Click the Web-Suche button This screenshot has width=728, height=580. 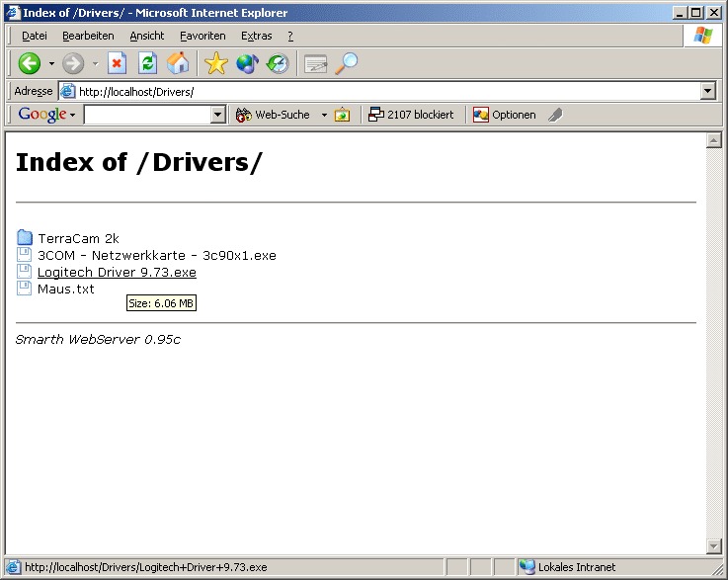[x=273, y=115]
